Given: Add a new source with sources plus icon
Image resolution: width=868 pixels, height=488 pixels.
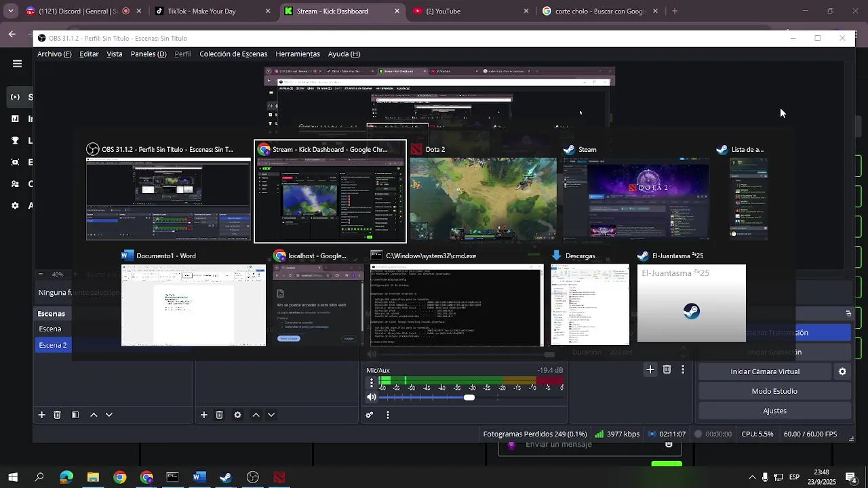Looking at the screenshot, I should coord(203,415).
